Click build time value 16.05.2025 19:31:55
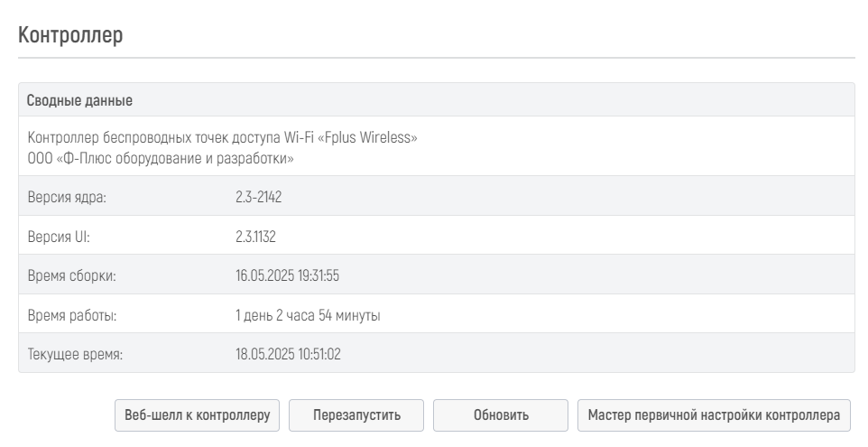This screenshot has height=447, width=868. 287,275
